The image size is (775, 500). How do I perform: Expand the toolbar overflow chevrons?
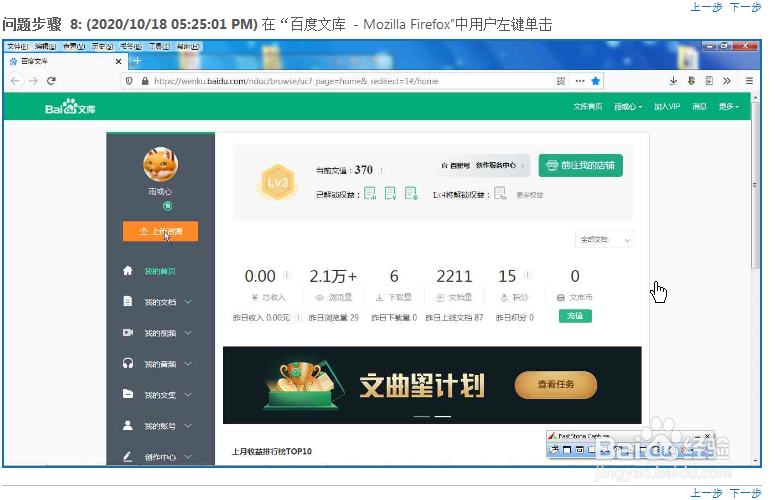(x=727, y=81)
